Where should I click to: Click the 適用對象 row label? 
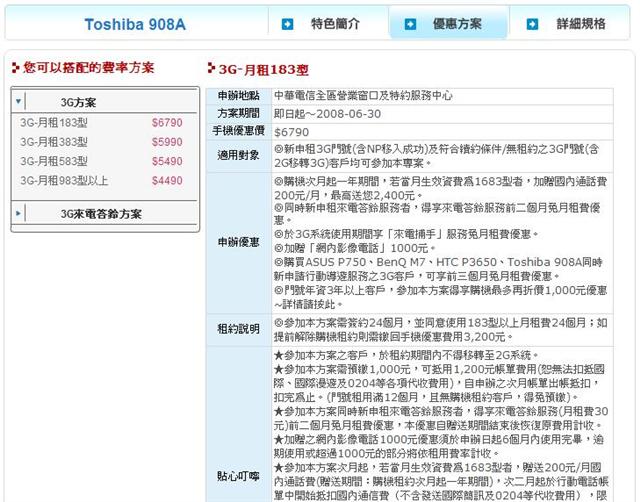[238, 155]
